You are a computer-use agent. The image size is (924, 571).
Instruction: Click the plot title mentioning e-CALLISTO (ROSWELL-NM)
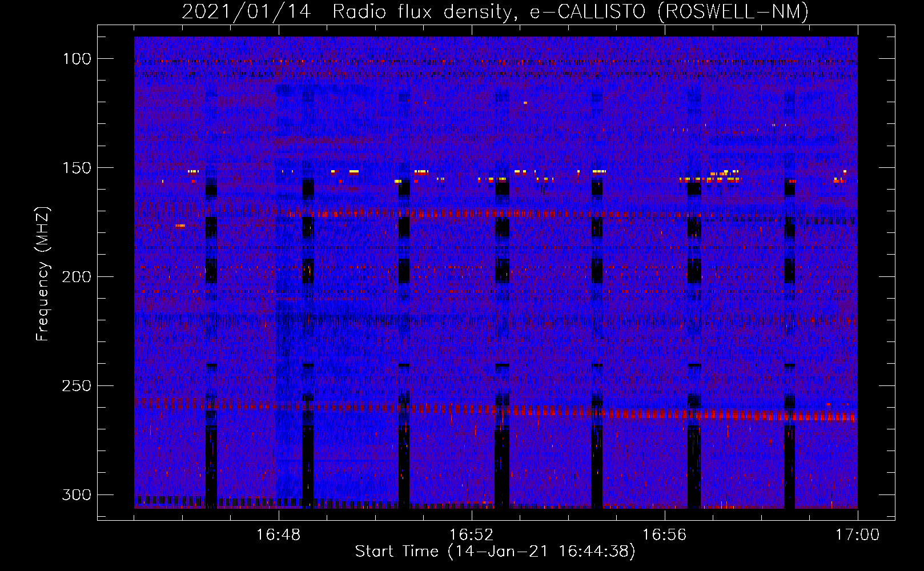[495, 11]
